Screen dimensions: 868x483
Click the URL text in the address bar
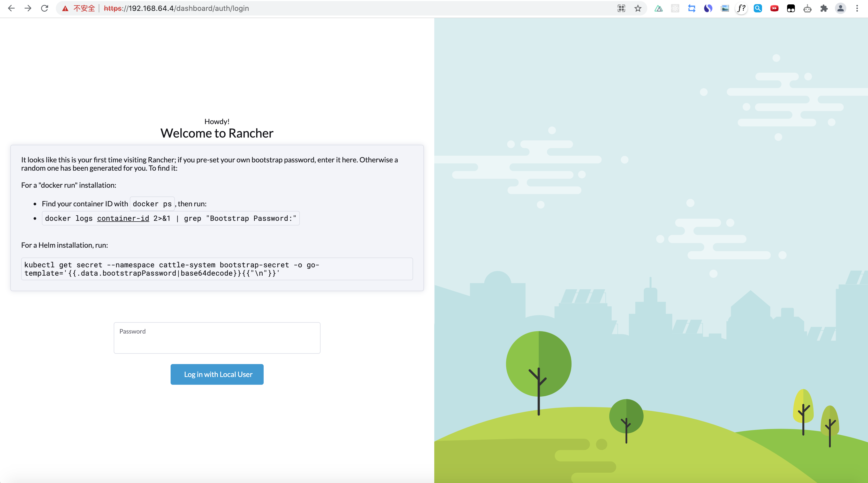click(176, 9)
